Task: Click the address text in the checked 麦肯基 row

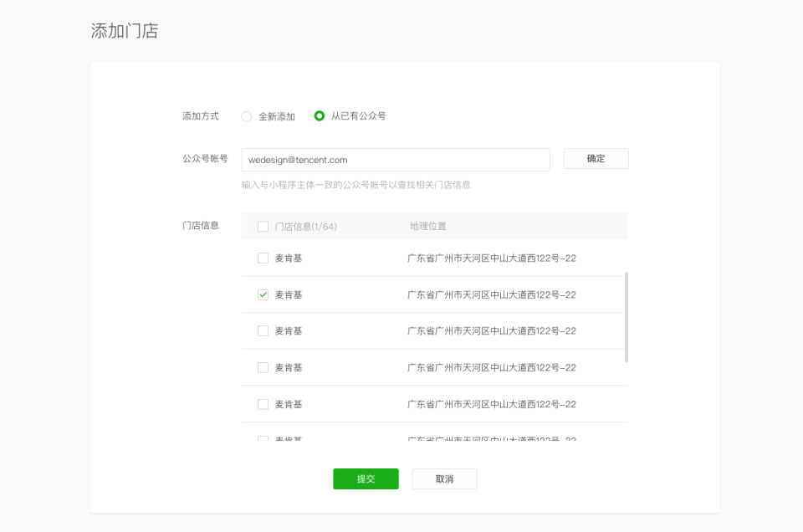Action: point(492,295)
